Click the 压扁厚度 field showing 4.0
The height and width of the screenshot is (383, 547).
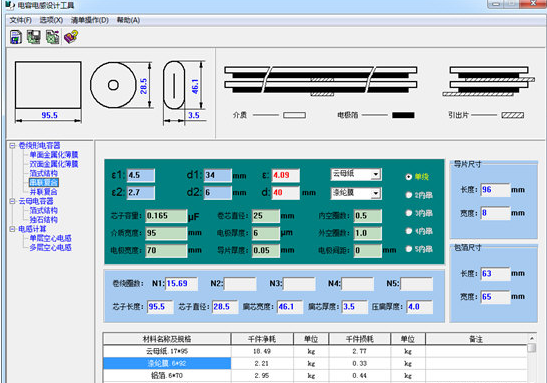coord(420,307)
